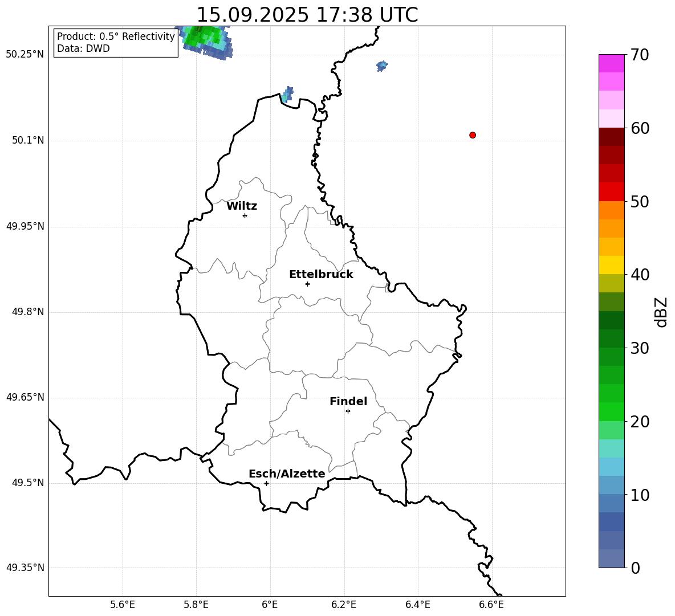Click the bright green swatch just above 20 dBZ

point(611,411)
